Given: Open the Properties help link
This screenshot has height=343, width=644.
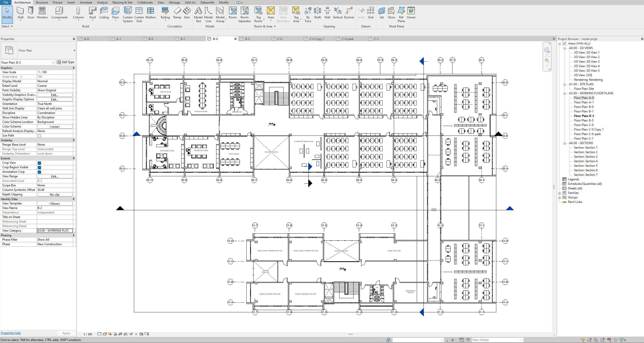Looking at the screenshot, I should point(11,333).
